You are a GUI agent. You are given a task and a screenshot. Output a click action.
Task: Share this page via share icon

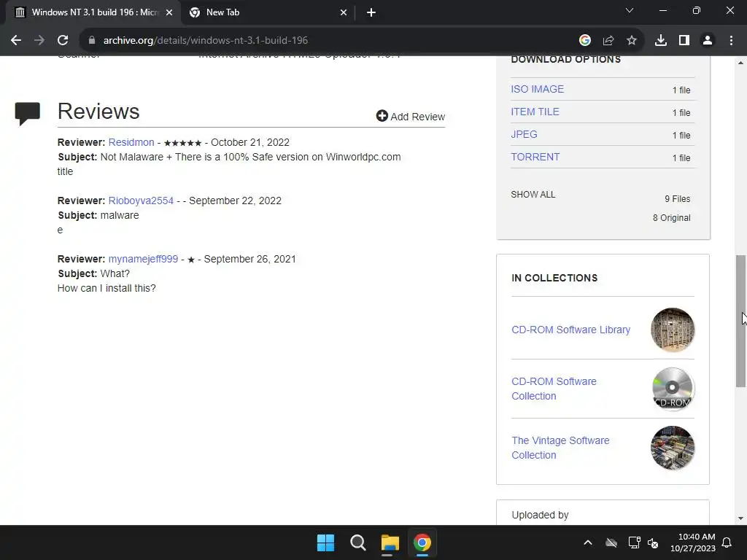[608, 41]
